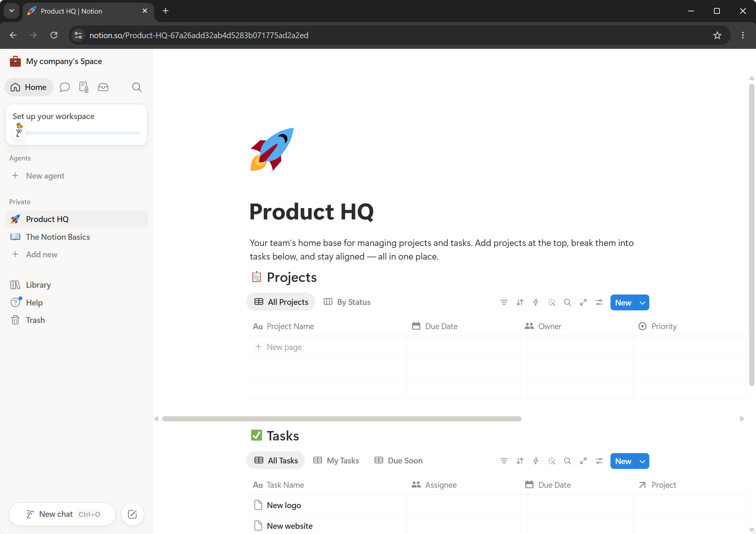
Task: Click the Assignee column header in Tasks
Action: click(464, 485)
